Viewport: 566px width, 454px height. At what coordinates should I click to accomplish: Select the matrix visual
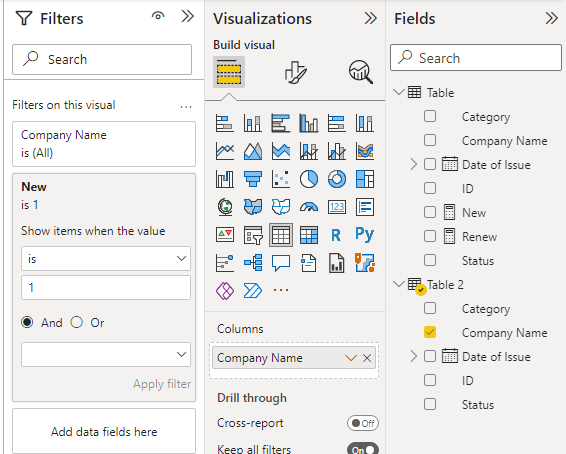[x=309, y=235]
